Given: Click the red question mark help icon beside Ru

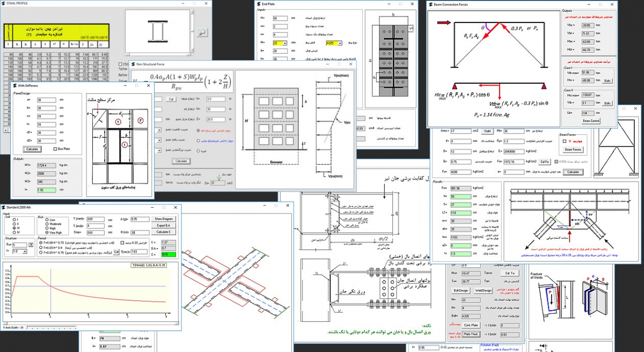Looking at the screenshot, I should pos(32,245).
